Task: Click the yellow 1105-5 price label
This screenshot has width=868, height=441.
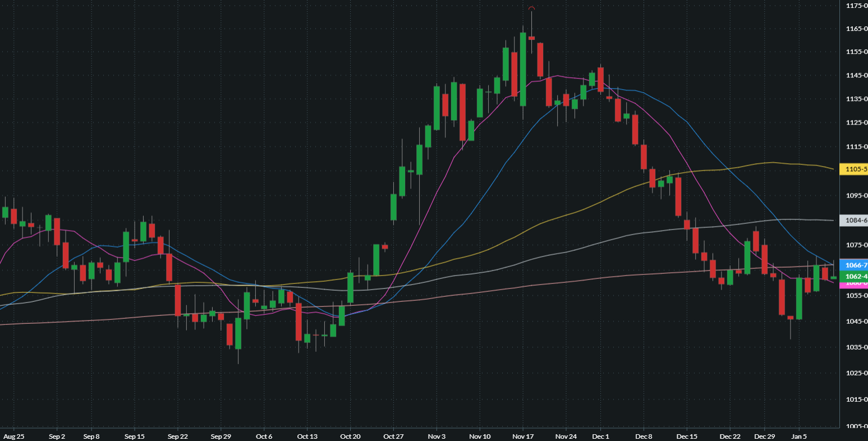Action: click(x=853, y=169)
